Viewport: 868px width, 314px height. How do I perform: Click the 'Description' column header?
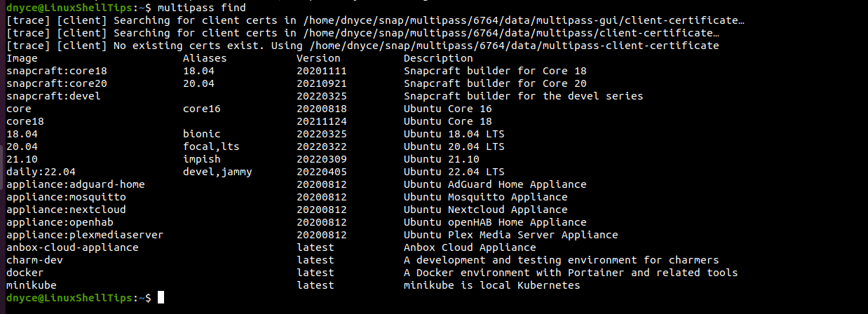click(438, 58)
